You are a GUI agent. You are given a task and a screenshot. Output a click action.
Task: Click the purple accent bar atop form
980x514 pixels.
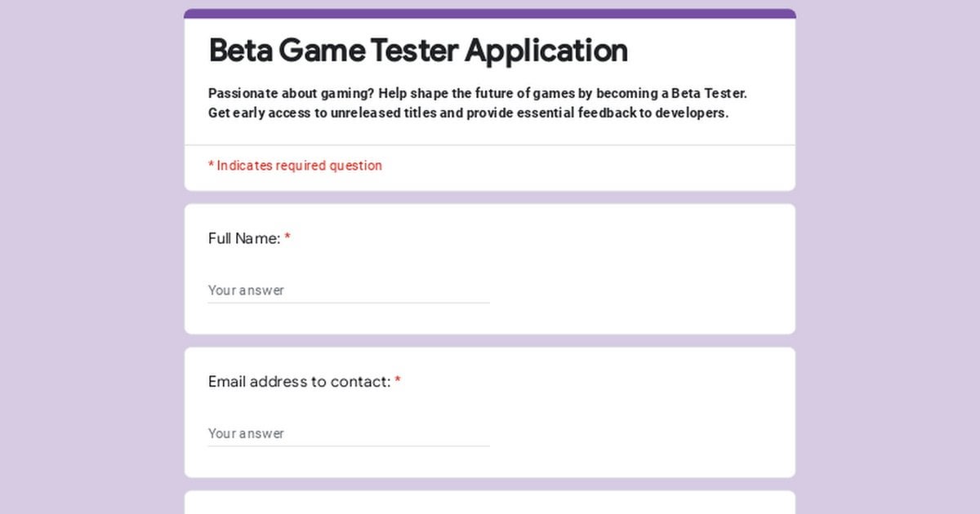click(x=490, y=13)
